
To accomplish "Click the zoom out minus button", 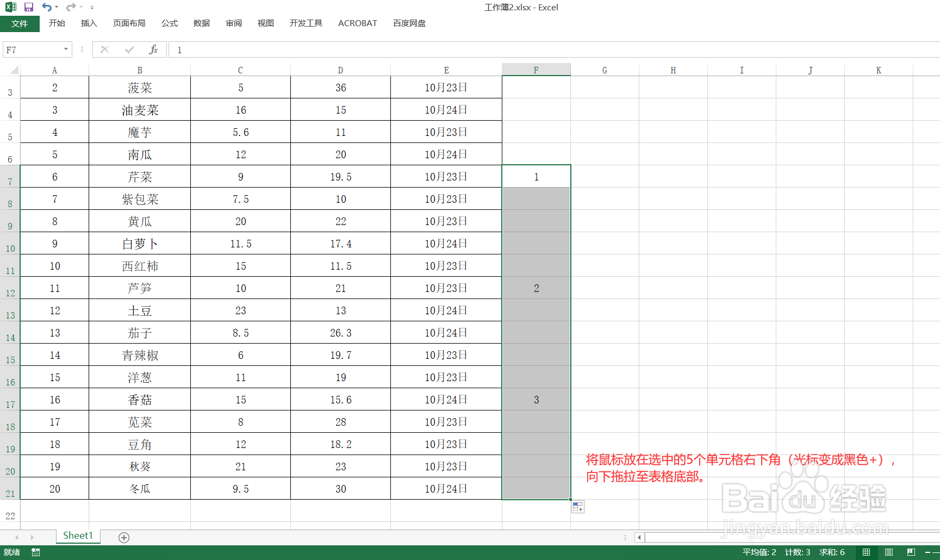I will click(929, 552).
